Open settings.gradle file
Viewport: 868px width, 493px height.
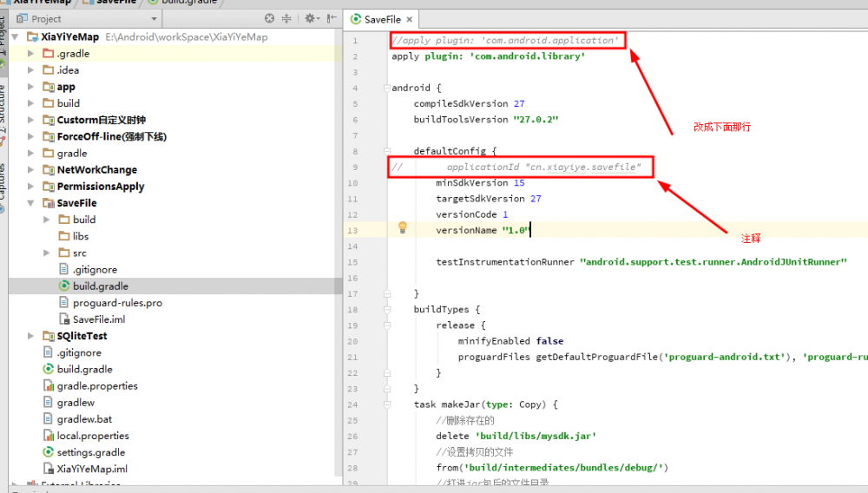[x=91, y=452]
